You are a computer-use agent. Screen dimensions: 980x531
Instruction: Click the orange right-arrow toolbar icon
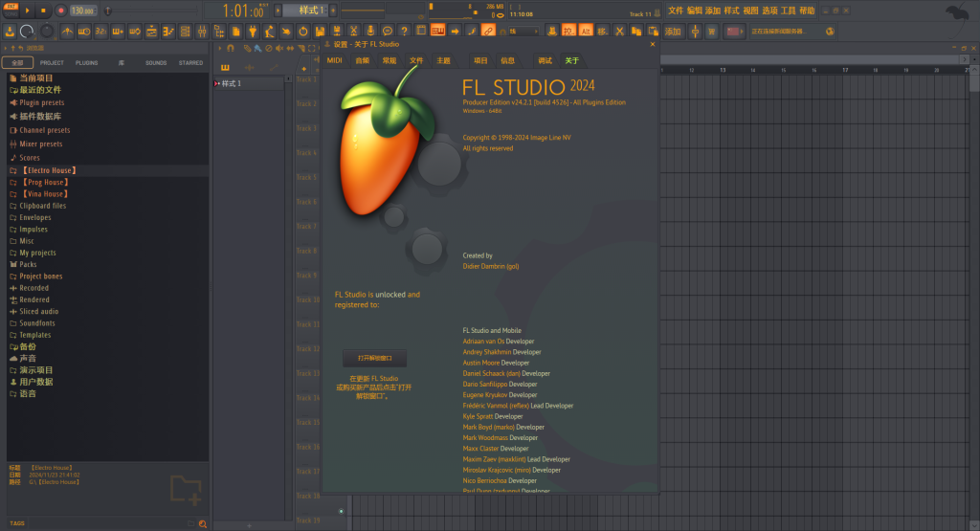(455, 32)
